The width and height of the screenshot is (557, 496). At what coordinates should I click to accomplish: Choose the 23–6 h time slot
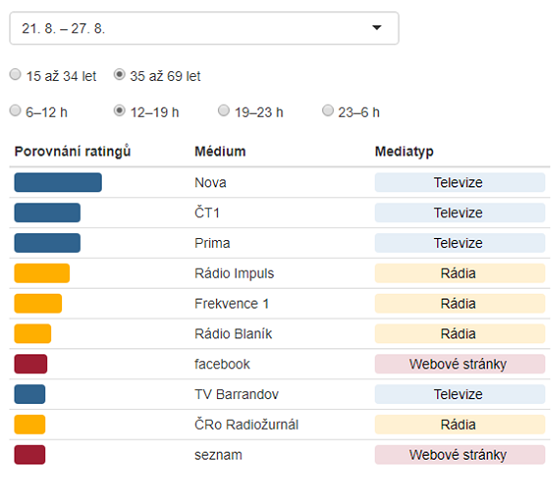tap(328, 110)
